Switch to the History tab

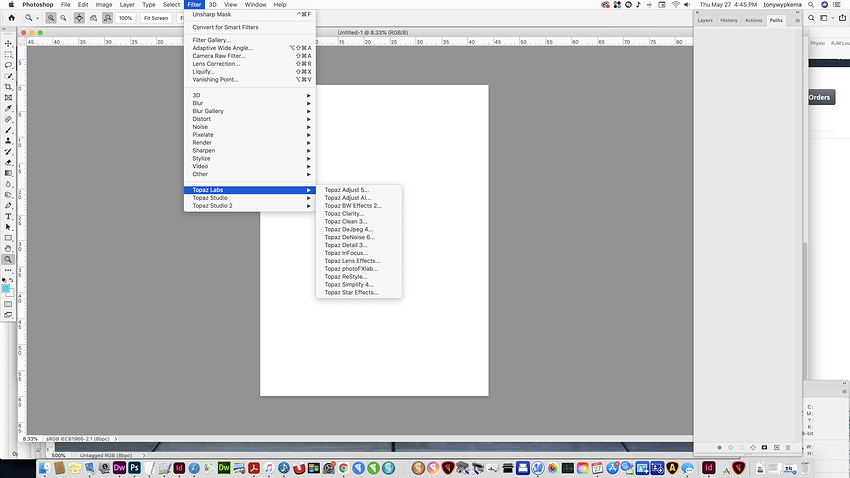pyautogui.click(x=729, y=20)
